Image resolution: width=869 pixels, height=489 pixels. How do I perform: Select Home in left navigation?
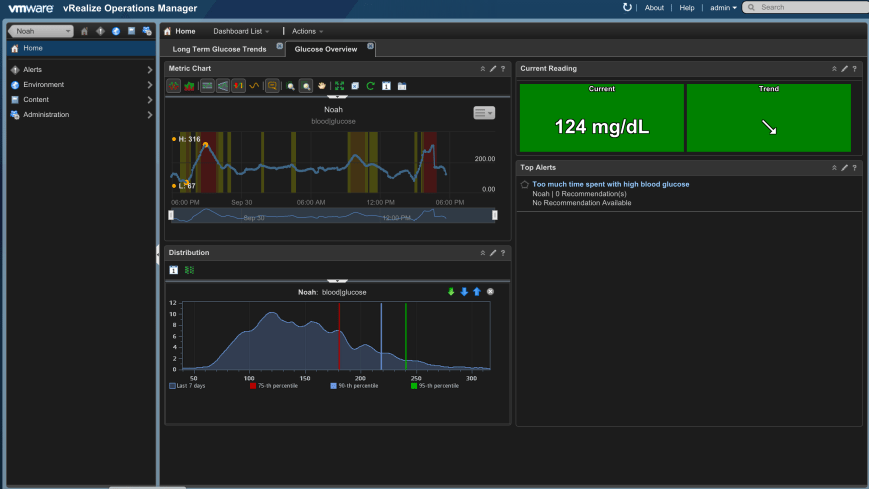click(x=81, y=48)
